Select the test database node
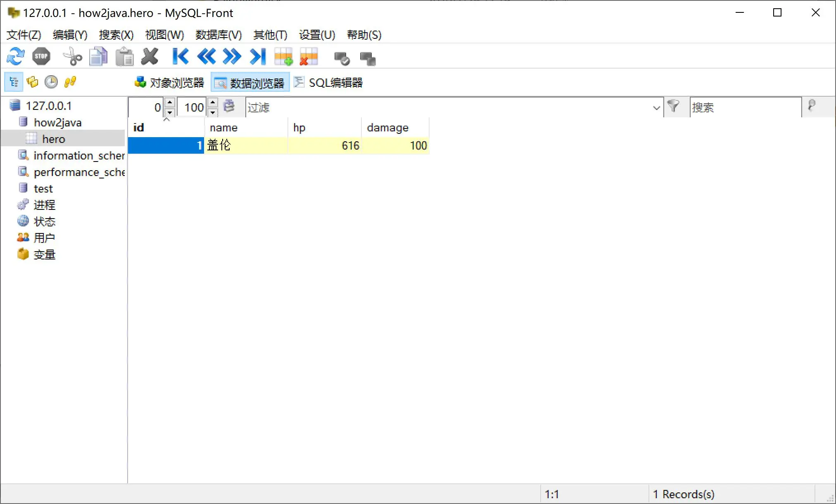This screenshot has width=836, height=504. click(x=43, y=188)
